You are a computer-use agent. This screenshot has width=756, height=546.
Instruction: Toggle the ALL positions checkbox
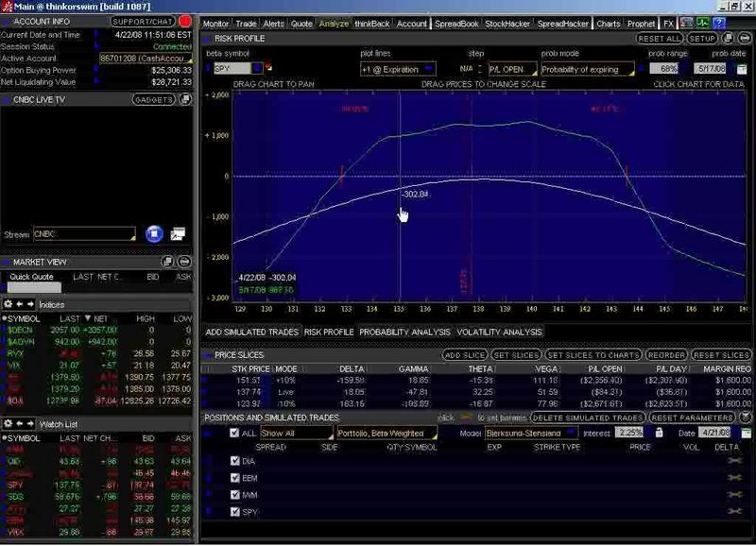[x=234, y=433]
